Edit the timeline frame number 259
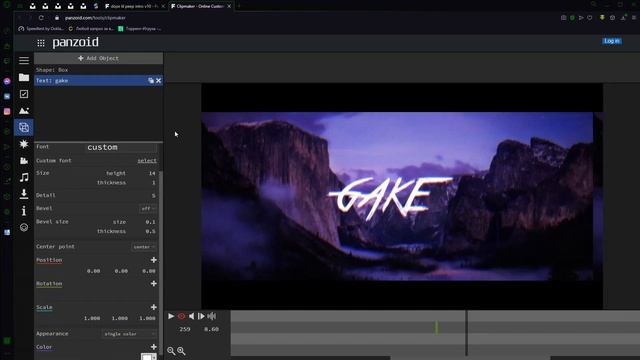 (184, 329)
